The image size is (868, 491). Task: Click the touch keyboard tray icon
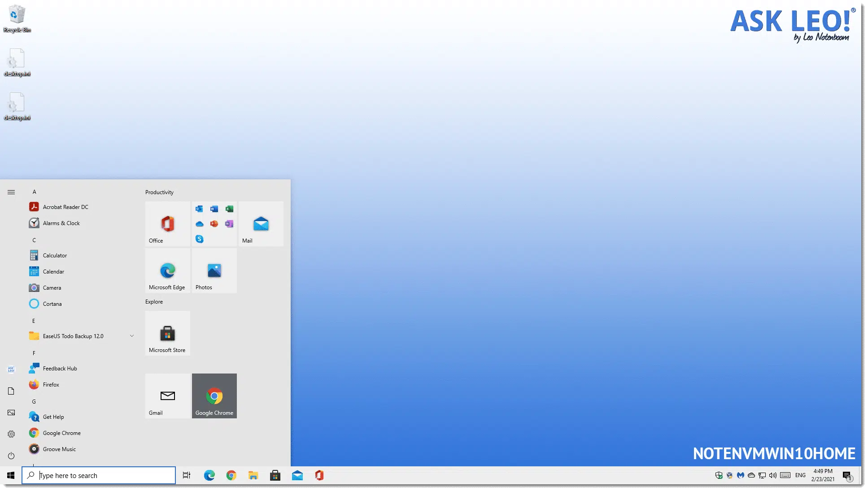pyautogui.click(x=785, y=475)
